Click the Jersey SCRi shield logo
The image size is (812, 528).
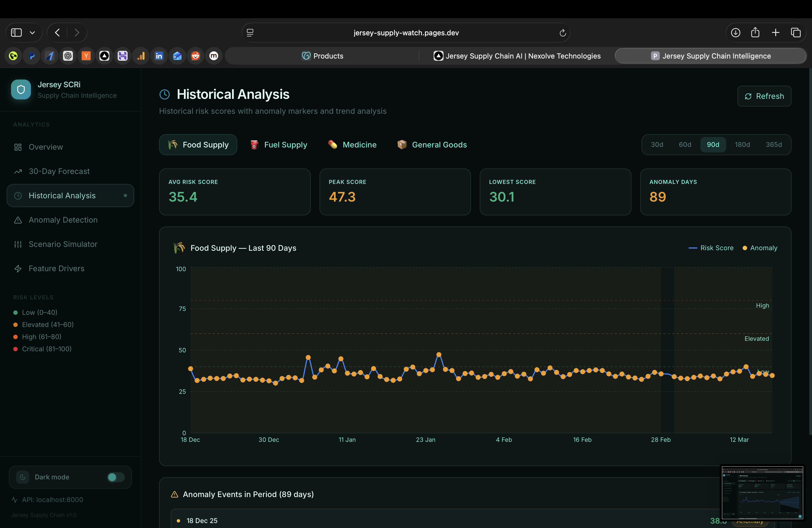21,89
